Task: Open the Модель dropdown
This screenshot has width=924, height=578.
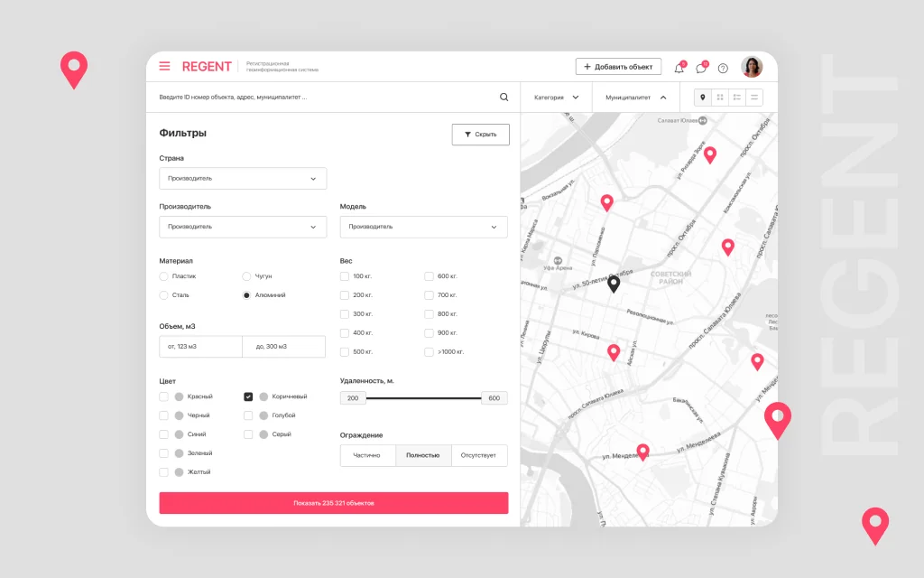Action: (x=424, y=227)
